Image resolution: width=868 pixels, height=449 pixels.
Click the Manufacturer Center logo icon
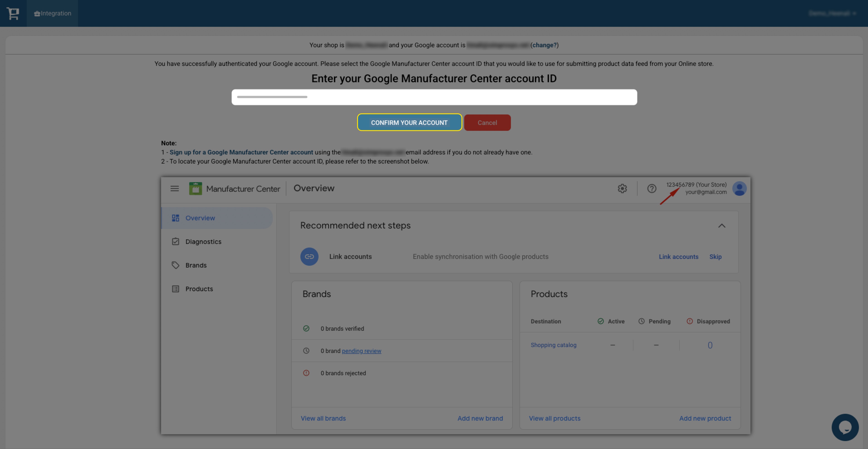pos(195,188)
